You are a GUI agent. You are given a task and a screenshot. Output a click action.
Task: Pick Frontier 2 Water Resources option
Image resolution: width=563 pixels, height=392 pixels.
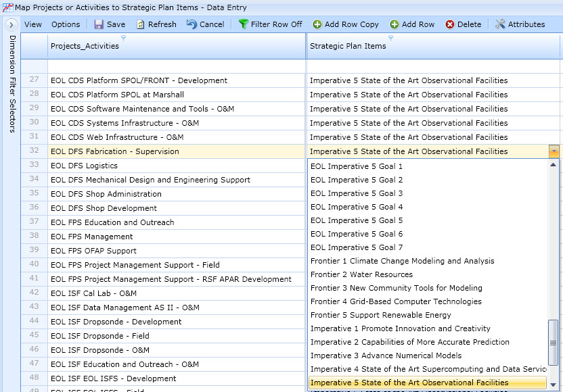427,274
